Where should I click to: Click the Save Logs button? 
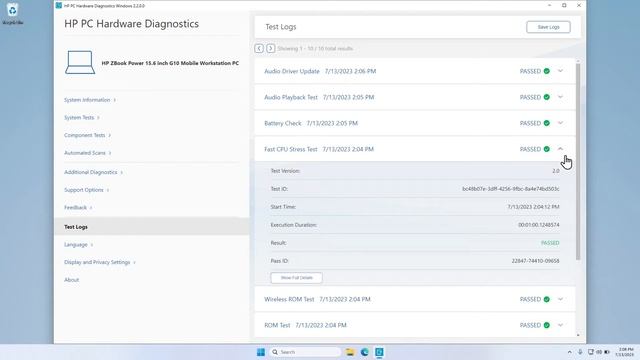(548, 27)
